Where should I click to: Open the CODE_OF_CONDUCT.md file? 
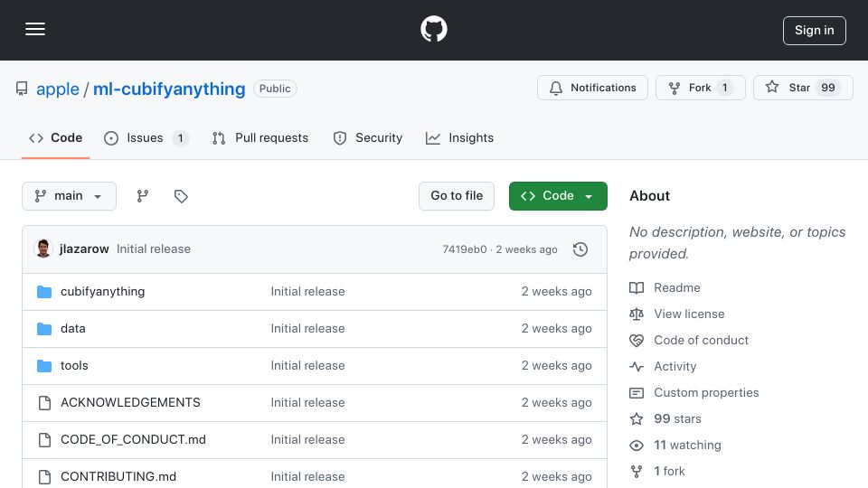coord(133,440)
